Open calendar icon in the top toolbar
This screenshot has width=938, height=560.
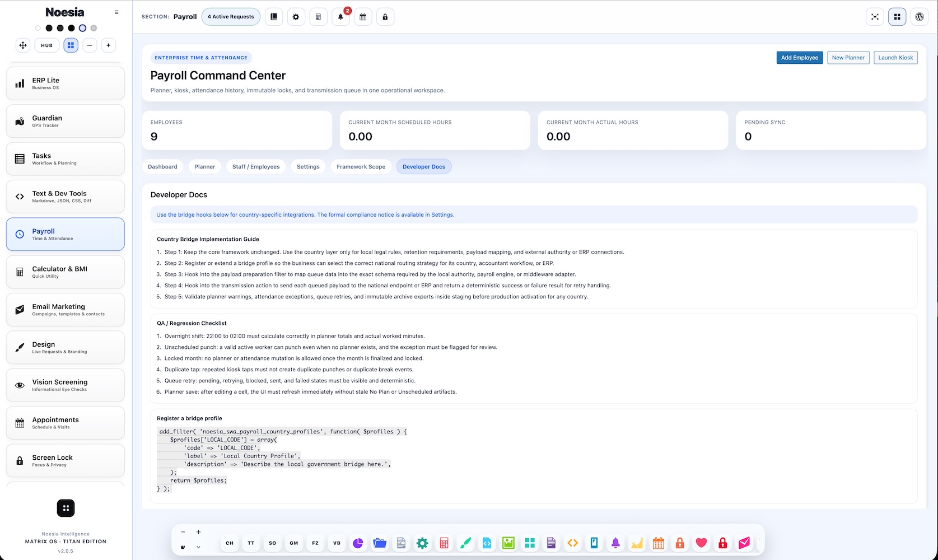[x=363, y=17]
